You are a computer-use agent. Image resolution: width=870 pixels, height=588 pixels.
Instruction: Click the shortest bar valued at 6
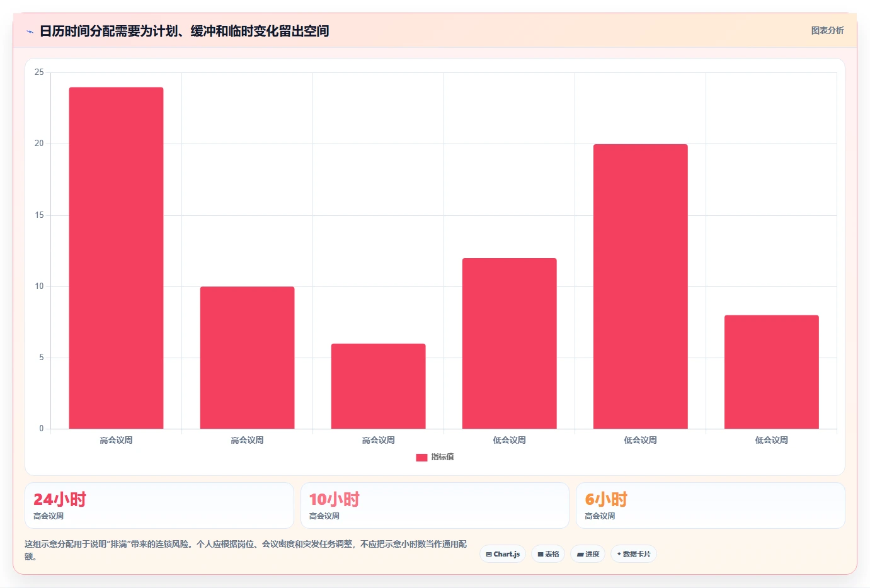tap(378, 386)
